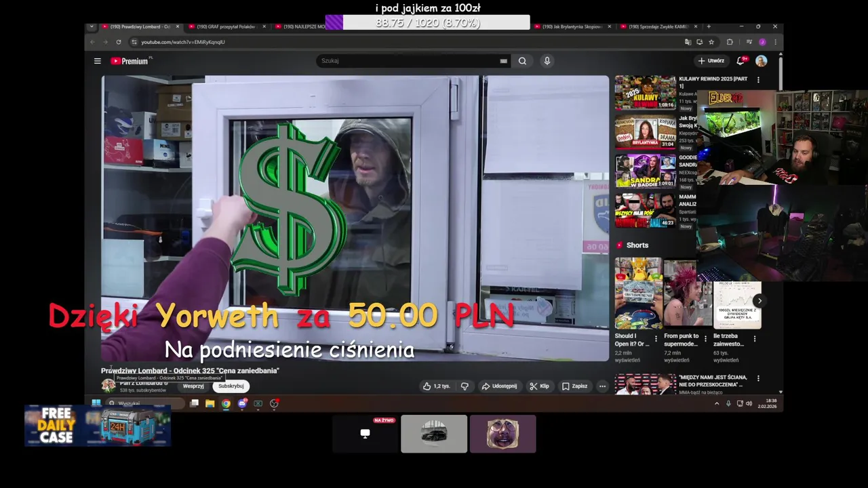Save the video with the Zapisz button
This screenshot has height=488, width=868.
tap(575, 386)
